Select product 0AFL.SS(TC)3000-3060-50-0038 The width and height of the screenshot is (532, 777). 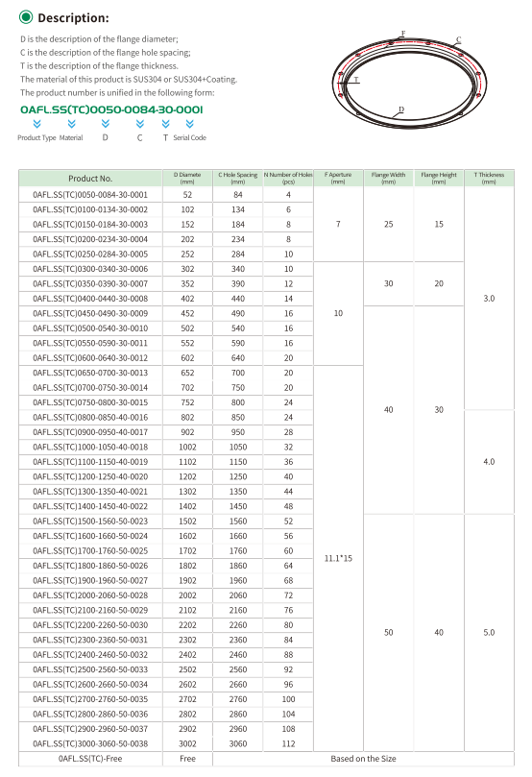coord(90,743)
